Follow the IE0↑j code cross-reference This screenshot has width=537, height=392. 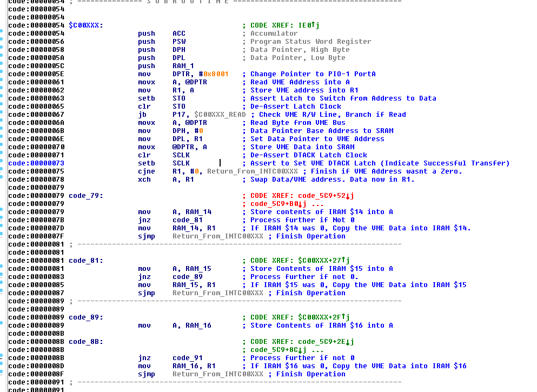pos(309,25)
